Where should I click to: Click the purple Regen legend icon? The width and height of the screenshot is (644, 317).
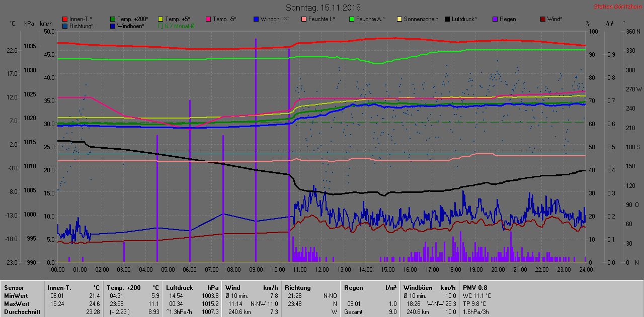(x=495, y=19)
